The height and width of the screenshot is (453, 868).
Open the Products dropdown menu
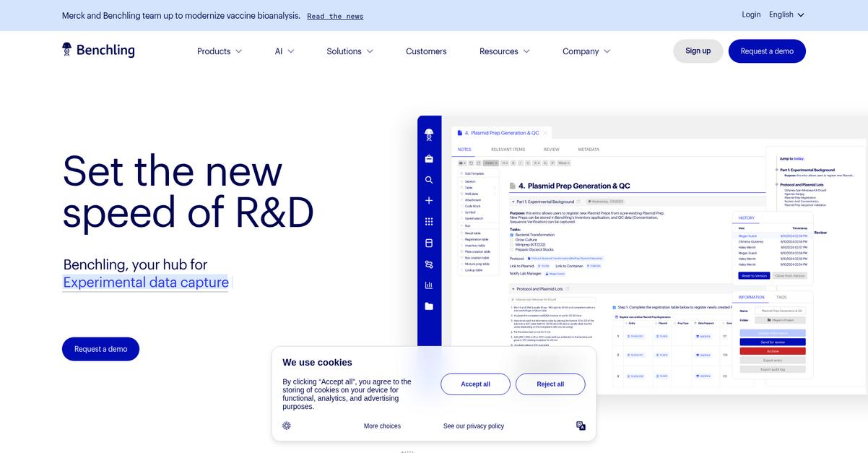[220, 51]
